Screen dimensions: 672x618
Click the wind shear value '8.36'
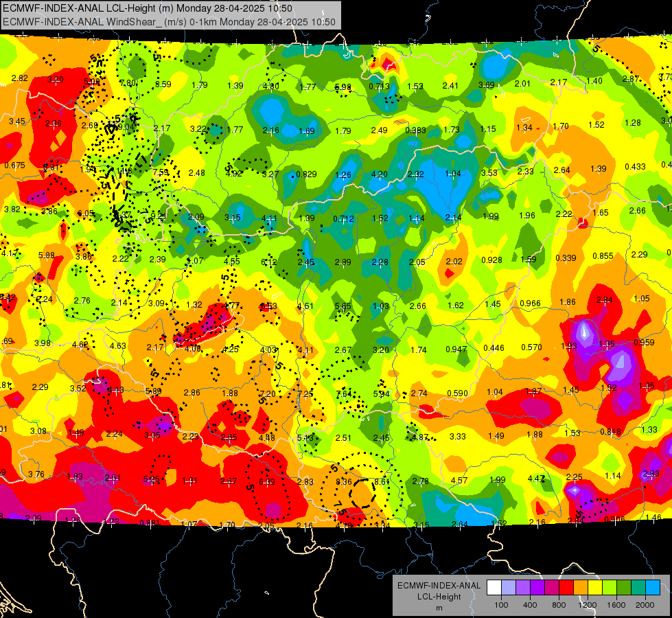coord(344,481)
